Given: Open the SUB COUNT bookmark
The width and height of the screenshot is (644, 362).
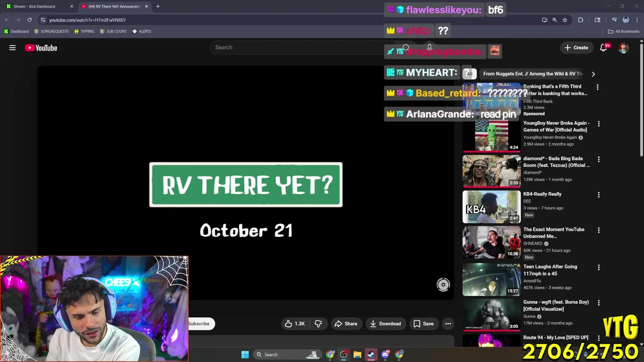Looking at the screenshot, I should [113, 31].
